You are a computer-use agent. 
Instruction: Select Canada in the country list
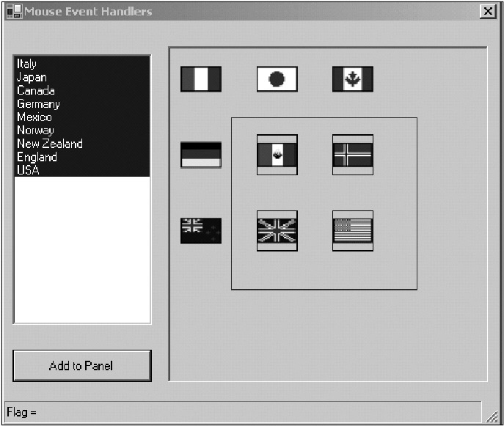(x=35, y=91)
